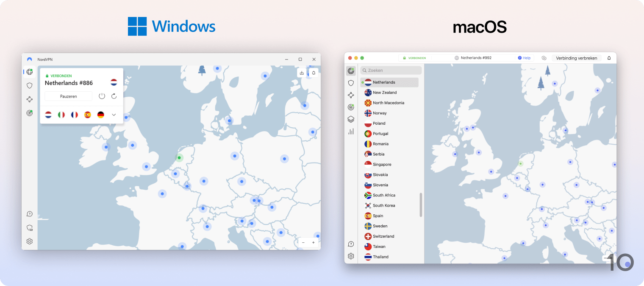Viewport: 644px width, 286px height.
Task: Open the shield icon in Windows NordVPN sidebar
Action: click(x=29, y=85)
